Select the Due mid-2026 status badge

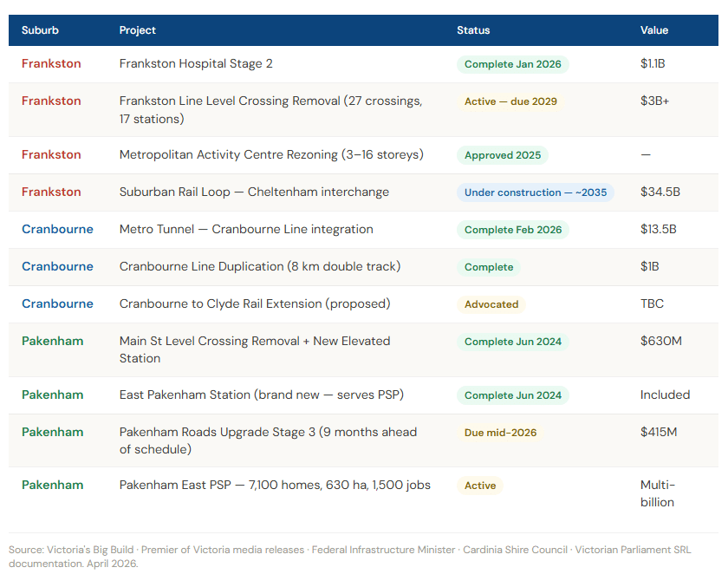click(x=499, y=433)
